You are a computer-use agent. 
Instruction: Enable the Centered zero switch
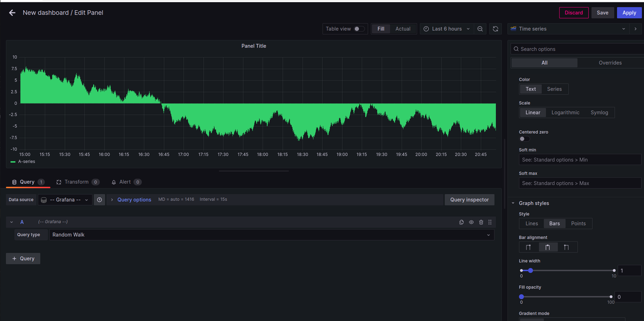click(x=524, y=139)
